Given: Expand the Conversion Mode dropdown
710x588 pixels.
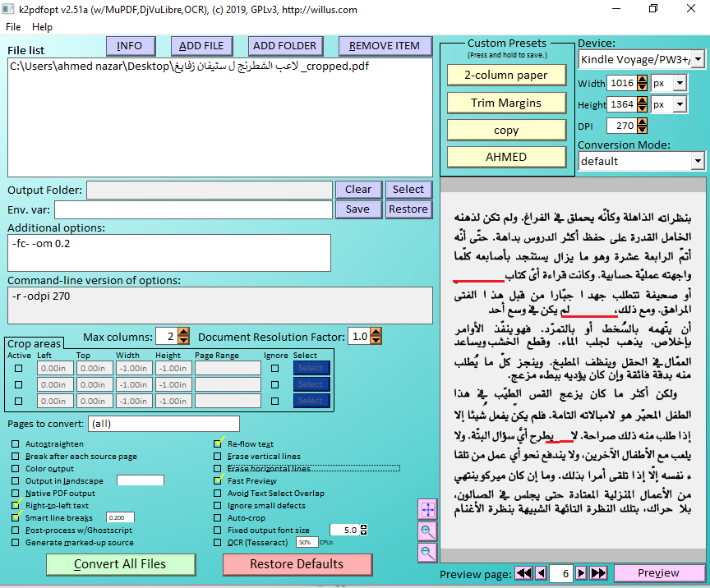Looking at the screenshot, I should point(698,161).
